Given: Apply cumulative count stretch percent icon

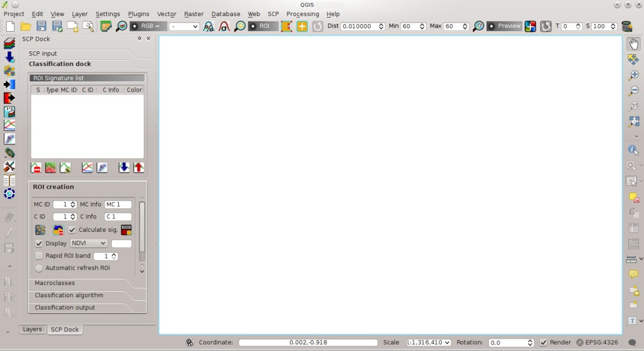Looking at the screenshot, I should point(209,26).
